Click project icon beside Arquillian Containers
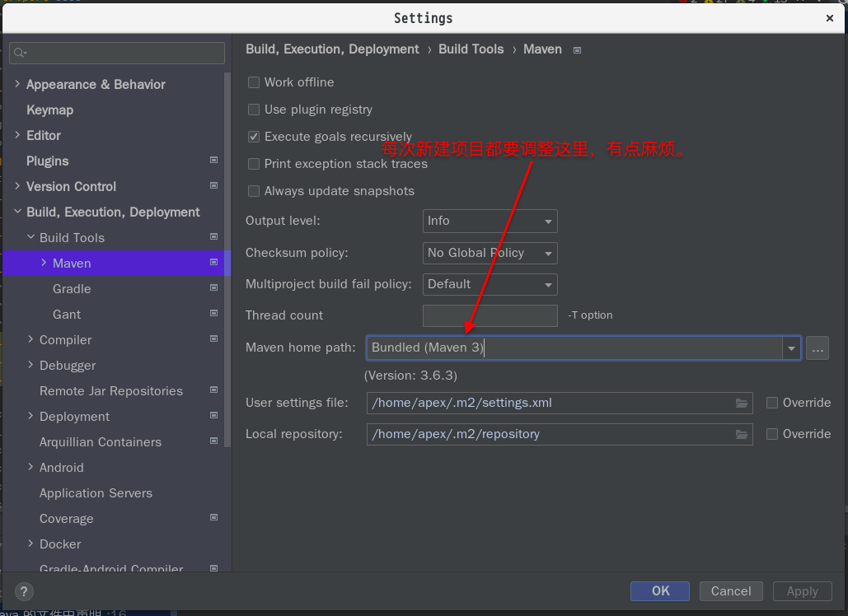848x616 pixels. (213, 441)
